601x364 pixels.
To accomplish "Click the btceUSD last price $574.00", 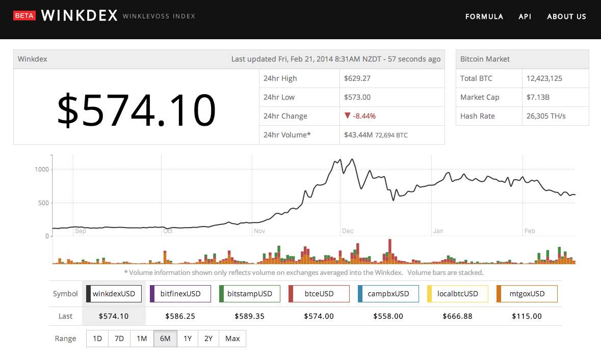I will [x=319, y=316].
